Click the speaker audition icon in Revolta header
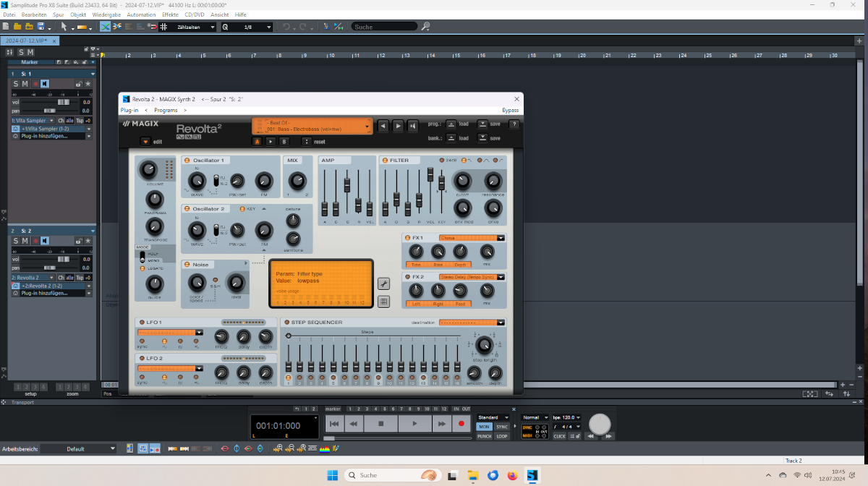868x486 pixels. point(412,126)
